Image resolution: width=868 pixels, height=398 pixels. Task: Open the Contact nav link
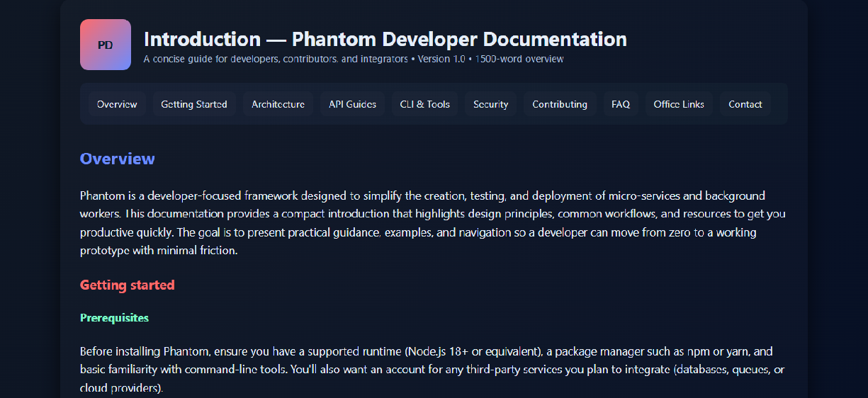(745, 104)
